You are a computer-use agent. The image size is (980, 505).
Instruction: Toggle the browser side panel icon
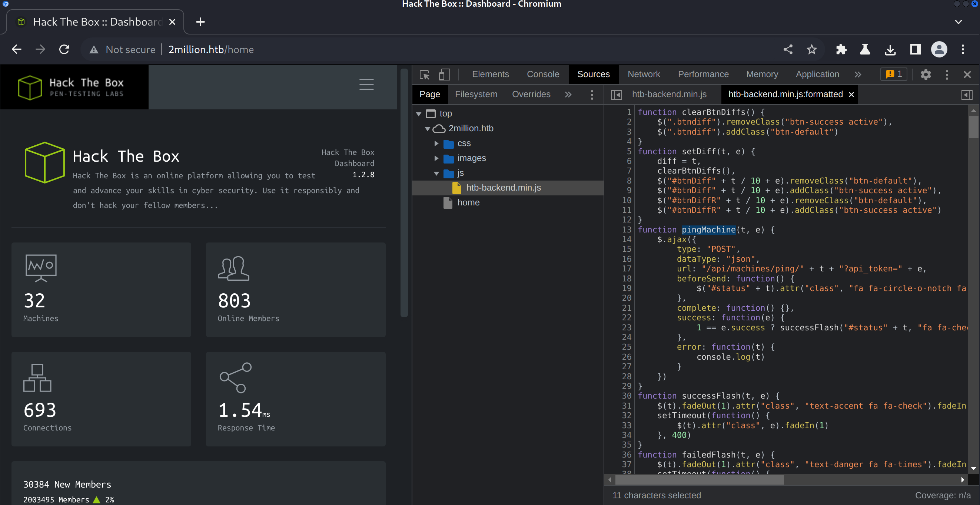pyautogui.click(x=915, y=50)
